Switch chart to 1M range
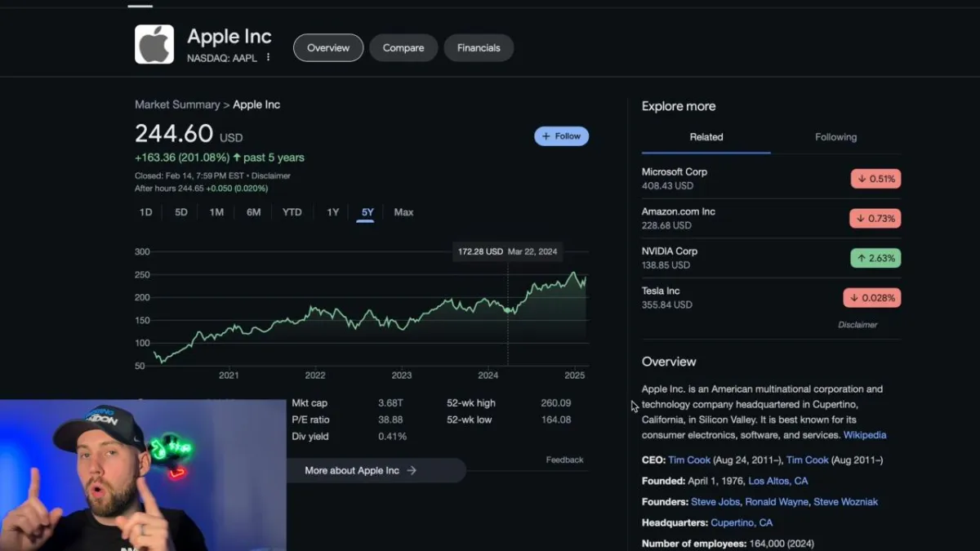Image resolution: width=980 pixels, height=551 pixels. point(216,212)
